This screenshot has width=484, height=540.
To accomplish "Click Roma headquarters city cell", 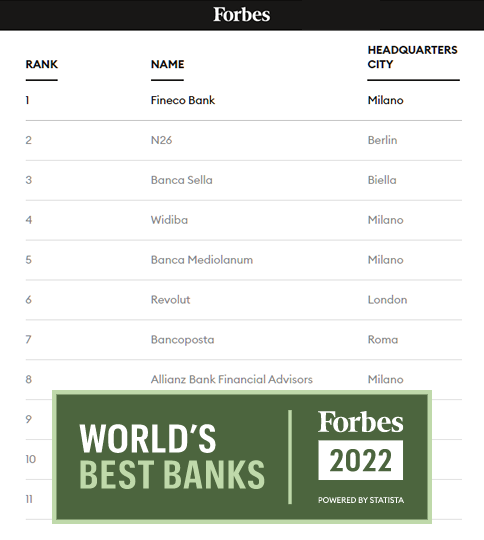I will tap(383, 340).
